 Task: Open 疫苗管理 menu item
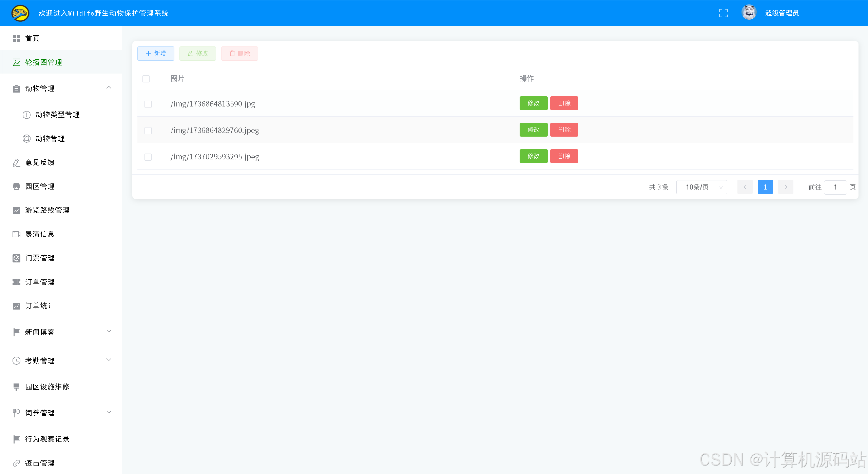tap(61, 463)
